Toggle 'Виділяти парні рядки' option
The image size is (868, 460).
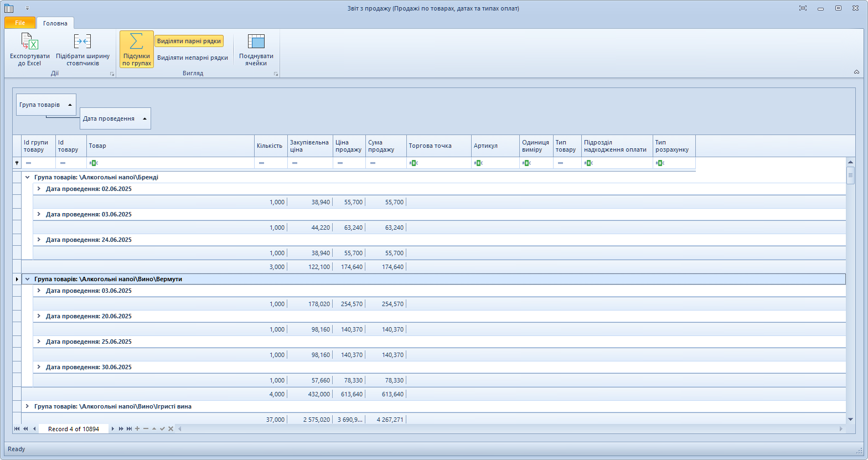click(x=189, y=41)
